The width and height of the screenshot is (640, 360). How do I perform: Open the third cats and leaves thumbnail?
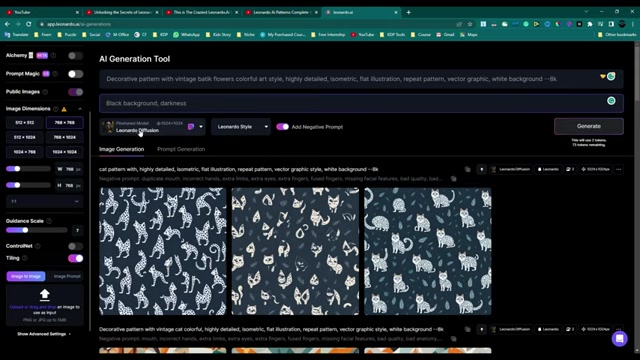click(428, 251)
